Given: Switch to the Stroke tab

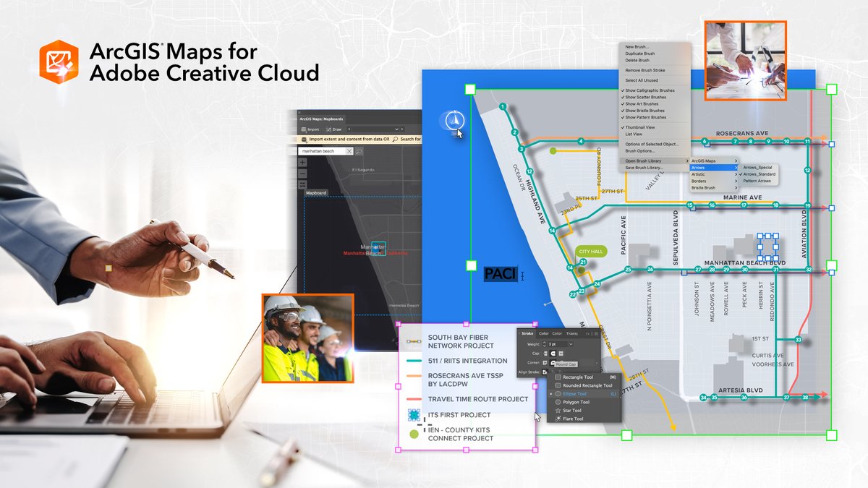Looking at the screenshot, I should click(527, 333).
